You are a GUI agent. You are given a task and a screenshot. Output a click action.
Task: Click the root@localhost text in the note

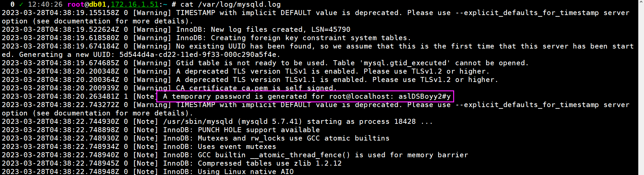click(x=359, y=96)
